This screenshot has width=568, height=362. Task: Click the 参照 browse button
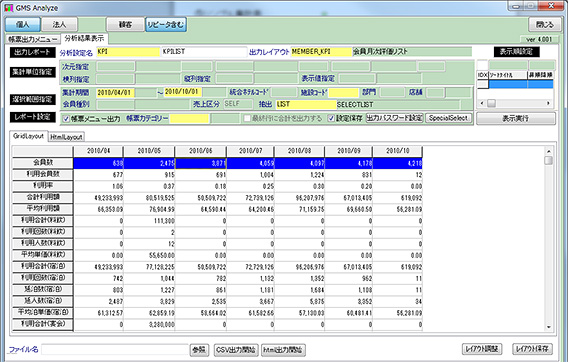199,350
